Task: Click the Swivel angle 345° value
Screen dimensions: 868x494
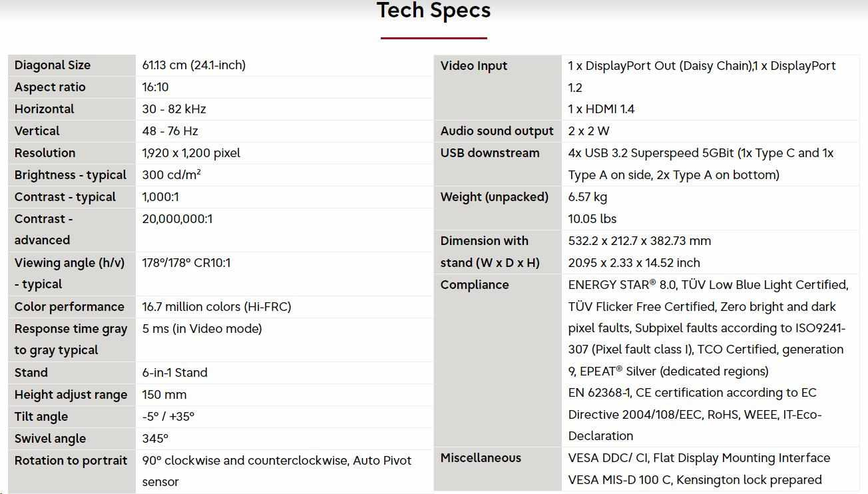Action: coord(155,439)
